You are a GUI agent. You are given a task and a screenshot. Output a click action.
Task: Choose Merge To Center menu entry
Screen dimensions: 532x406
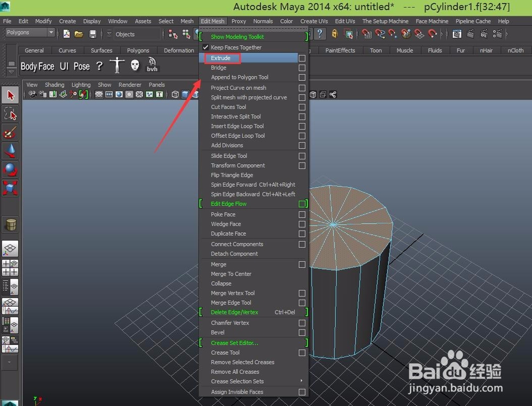pyautogui.click(x=231, y=274)
